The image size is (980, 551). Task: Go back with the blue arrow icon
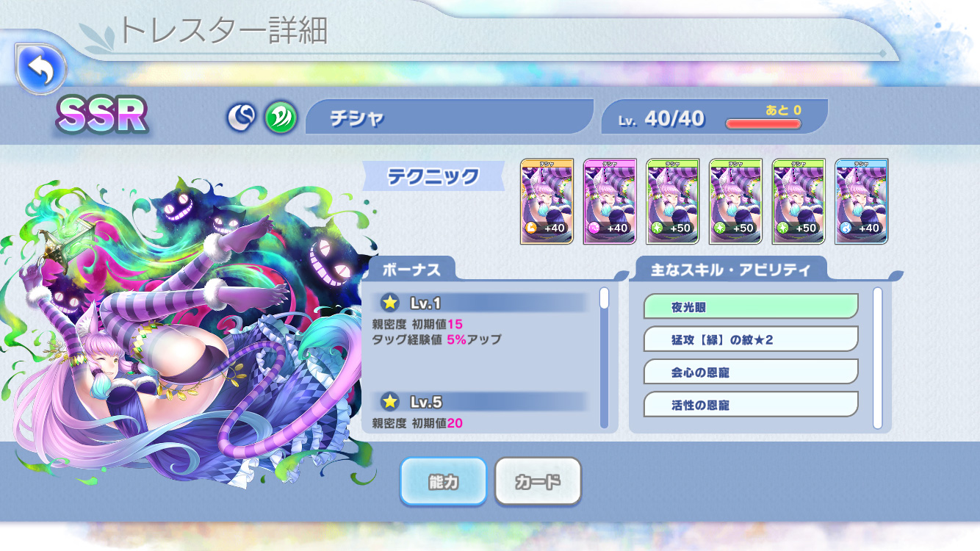pos(41,70)
